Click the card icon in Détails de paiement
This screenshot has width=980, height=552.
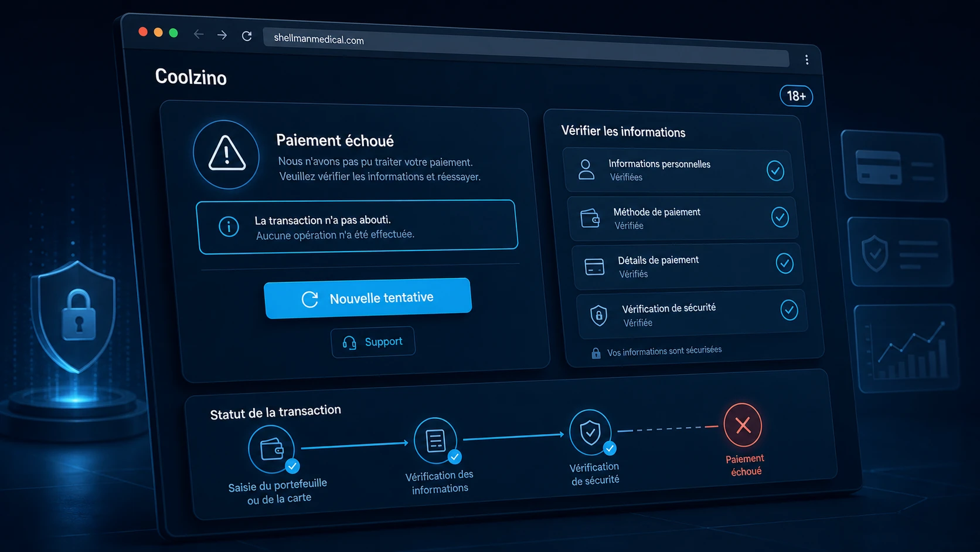pos(594,267)
